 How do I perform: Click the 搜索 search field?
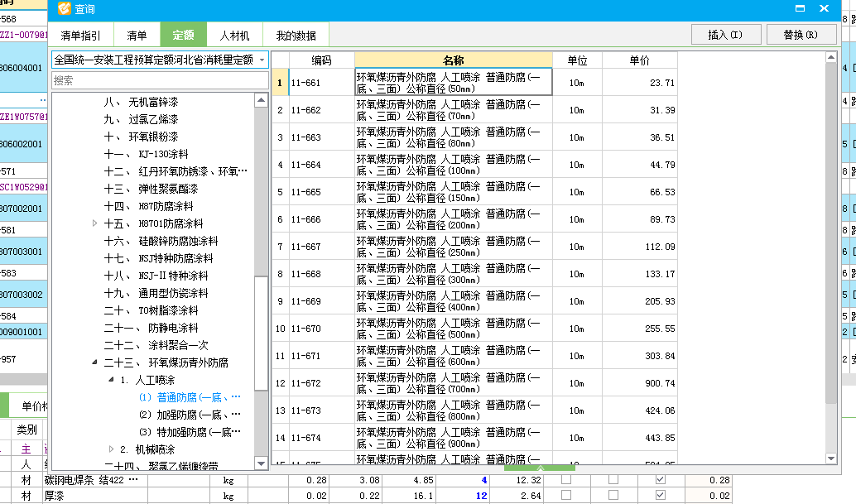coord(160,81)
